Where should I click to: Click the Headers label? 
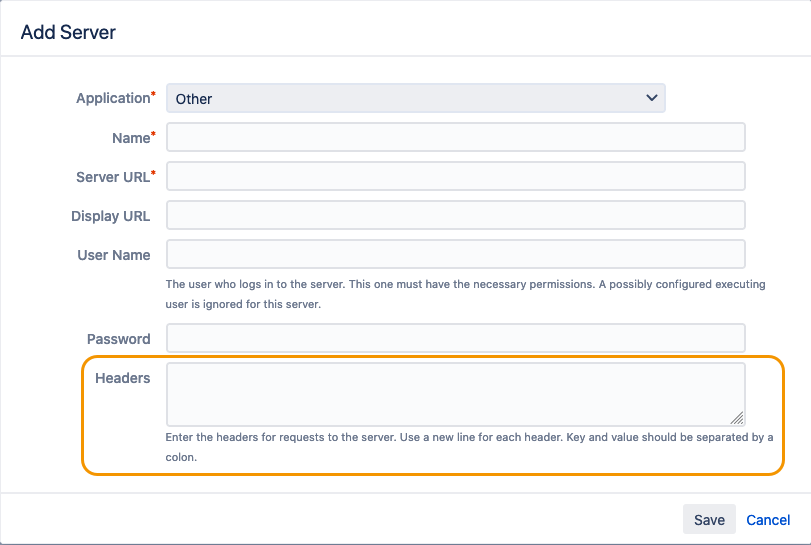click(x=122, y=378)
